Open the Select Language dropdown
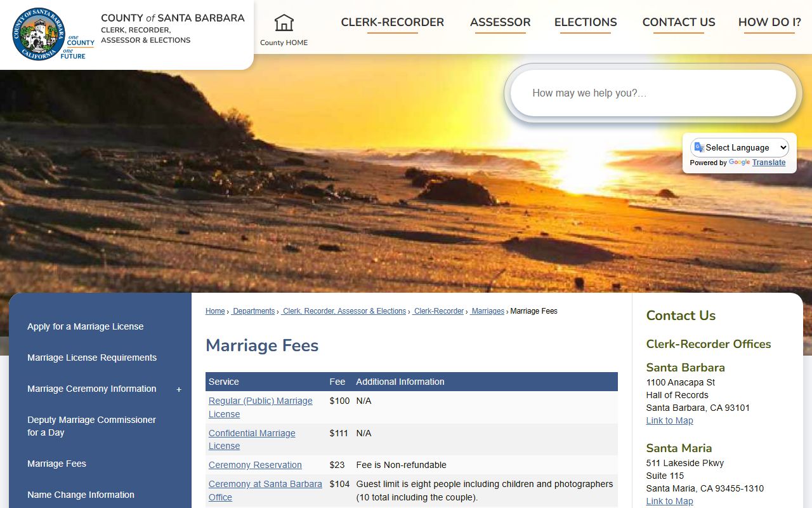 740,147
